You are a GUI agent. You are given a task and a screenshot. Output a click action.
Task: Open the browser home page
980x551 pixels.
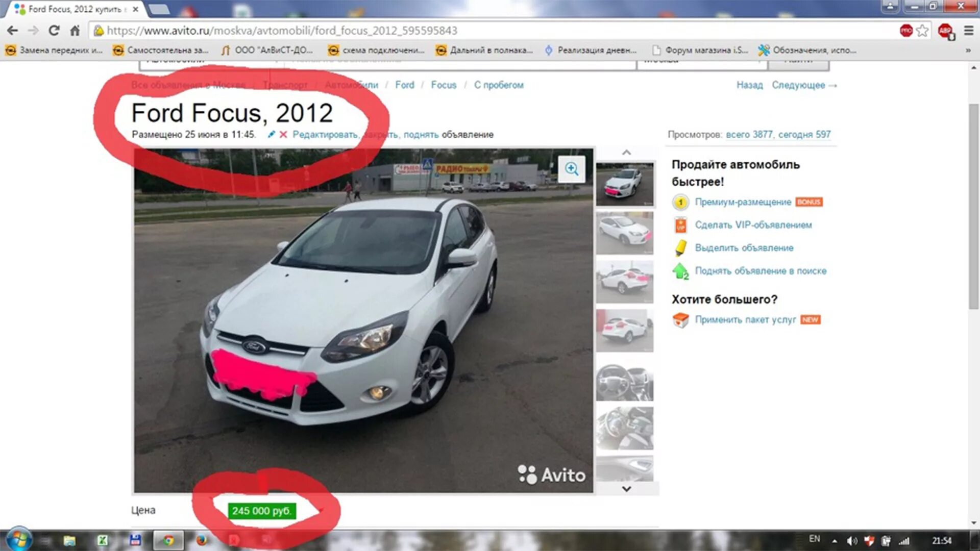pos(75,31)
